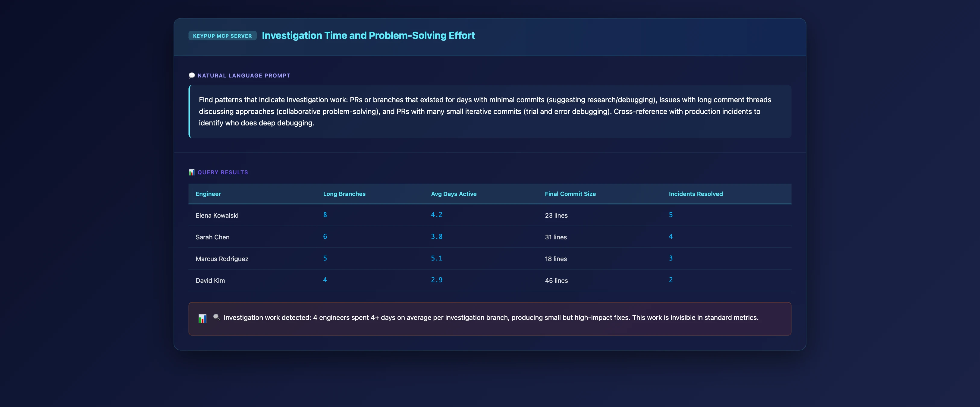
Task: Select the Investigation Time and Problem-Solving Effort title
Action: (368, 35)
